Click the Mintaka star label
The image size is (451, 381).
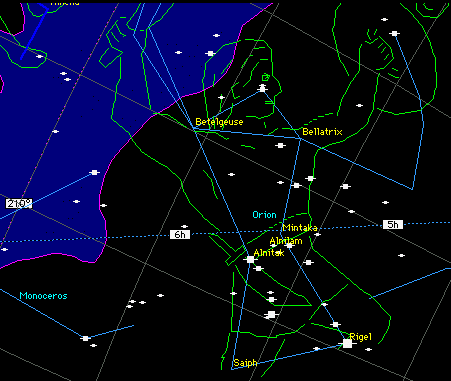click(x=300, y=228)
